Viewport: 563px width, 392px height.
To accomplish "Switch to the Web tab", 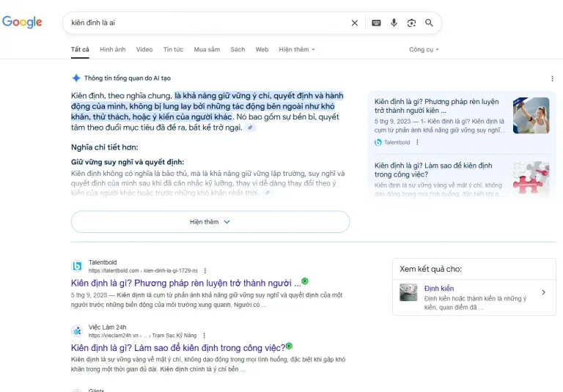I will [262, 50].
